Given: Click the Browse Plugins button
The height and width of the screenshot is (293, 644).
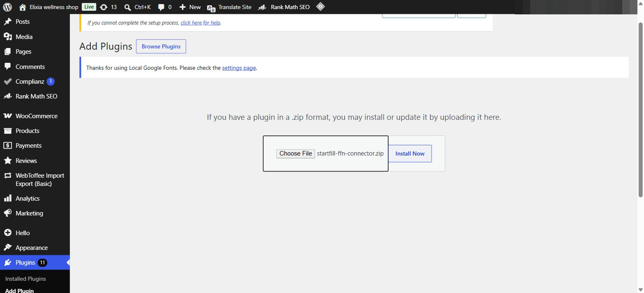Looking at the screenshot, I should (x=161, y=46).
